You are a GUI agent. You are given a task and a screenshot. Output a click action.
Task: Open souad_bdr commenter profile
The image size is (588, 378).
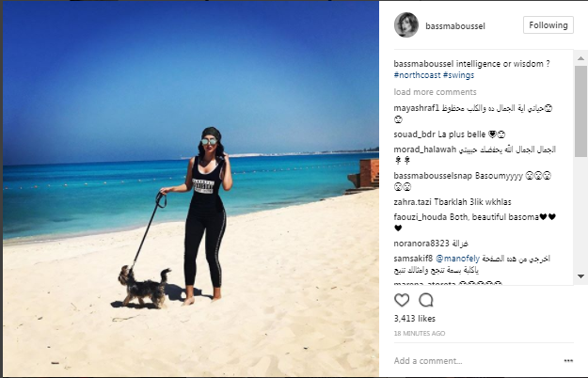pos(414,134)
